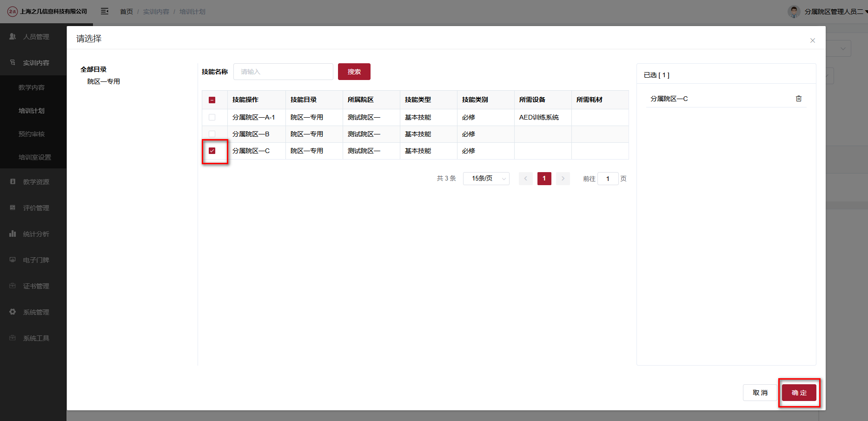
Task: Close the 请选择 dialog with X
Action: coord(813,40)
